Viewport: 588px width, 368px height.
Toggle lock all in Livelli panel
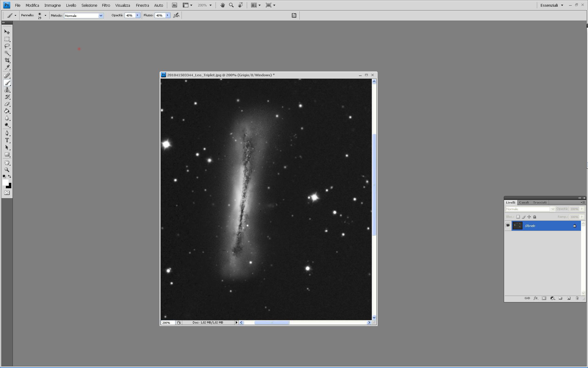tap(535, 217)
